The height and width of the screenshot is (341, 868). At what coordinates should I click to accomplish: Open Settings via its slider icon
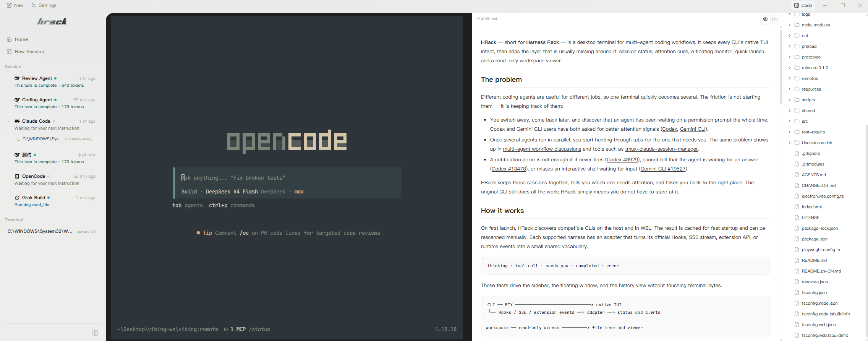34,5
